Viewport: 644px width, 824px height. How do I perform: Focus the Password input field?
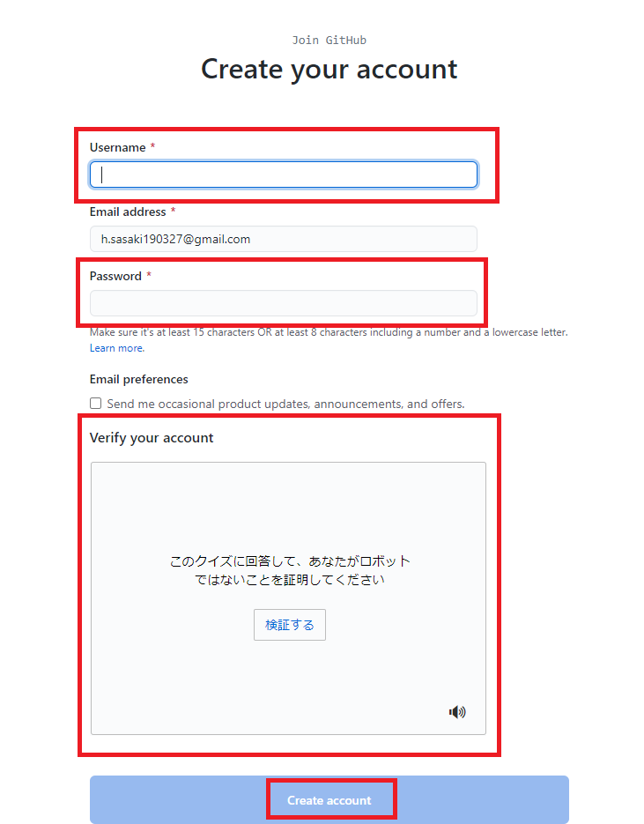tap(284, 303)
